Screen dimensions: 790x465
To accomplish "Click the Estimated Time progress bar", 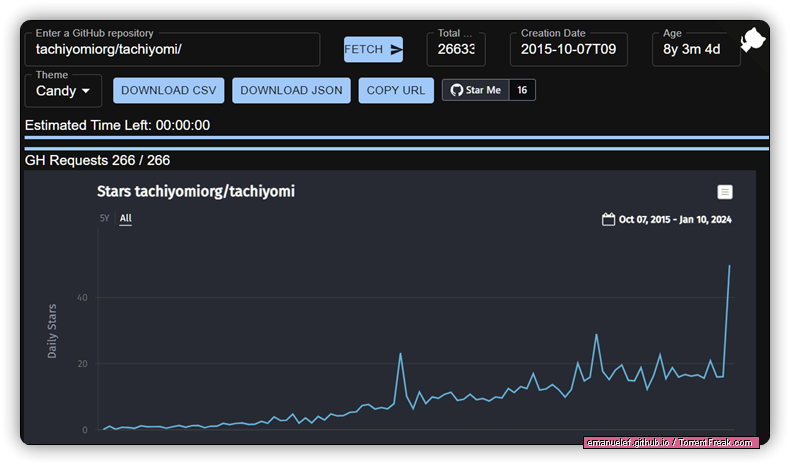I will tap(397, 137).
